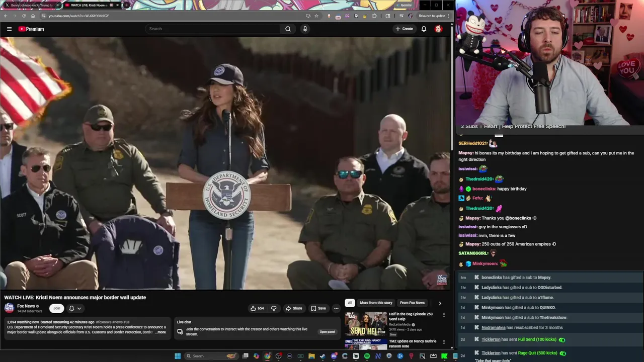644x362 pixels.
Task: Click Tickleton Full Send (100 kicks) event
Action: (x=550, y=340)
